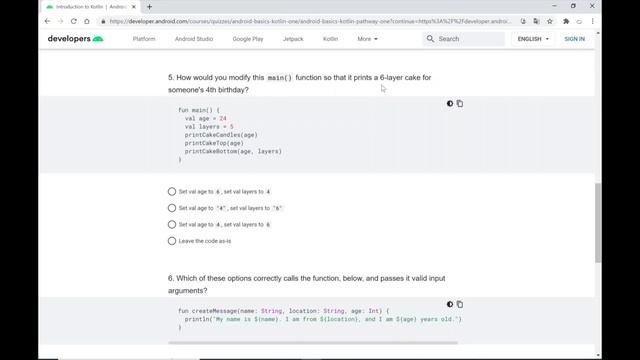Click the browser address bar URL

pyautogui.click(x=310, y=21)
